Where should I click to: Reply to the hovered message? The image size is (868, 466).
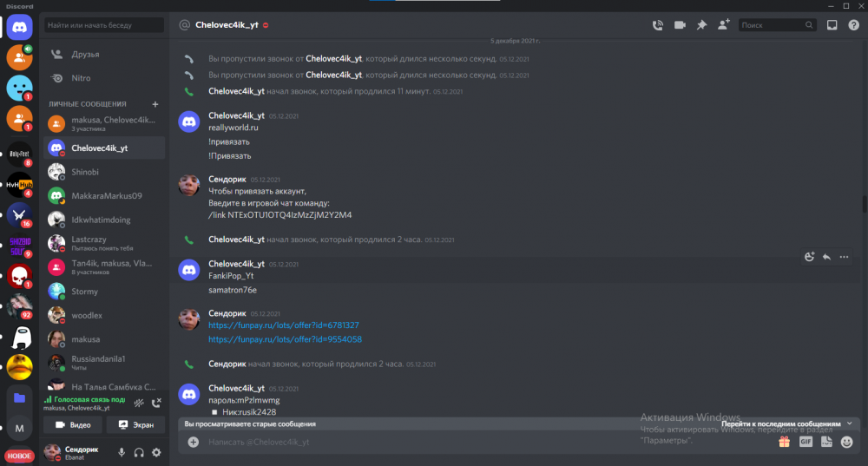coord(826,257)
